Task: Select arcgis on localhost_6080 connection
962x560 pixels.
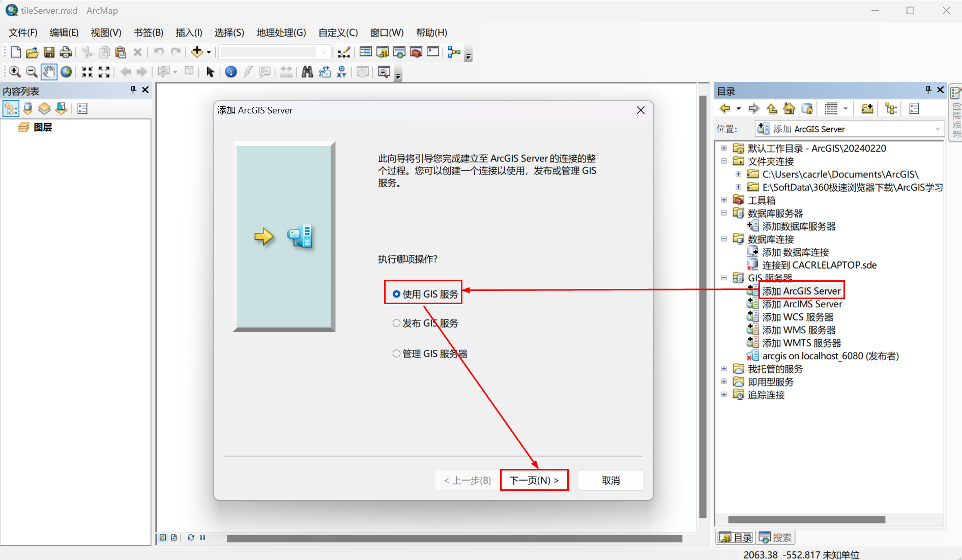Action: [x=830, y=356]
